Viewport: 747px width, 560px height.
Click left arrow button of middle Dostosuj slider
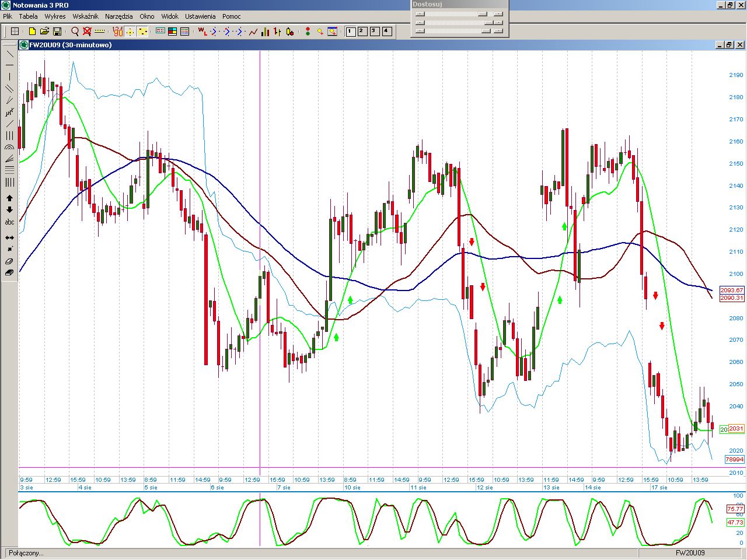420,23
